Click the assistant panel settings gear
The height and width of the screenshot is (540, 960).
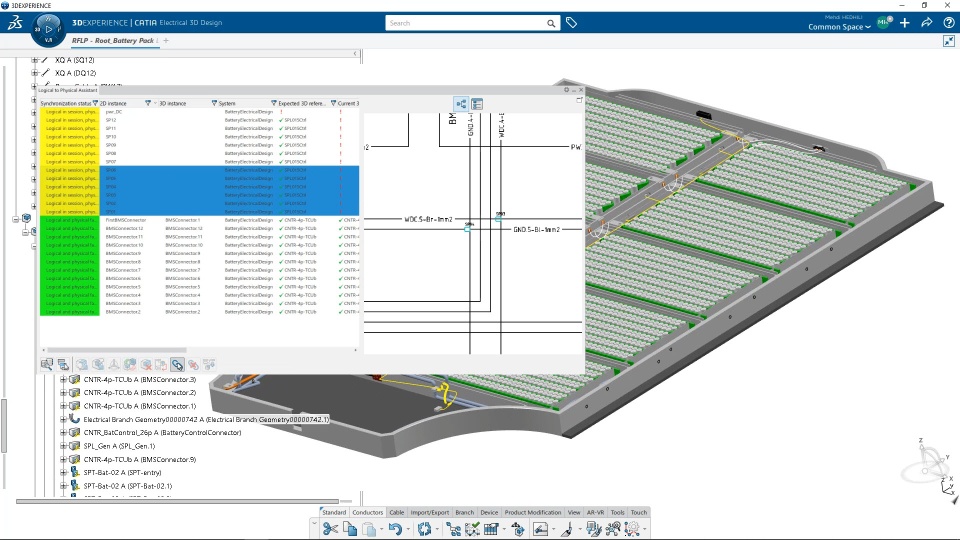[566, 89]
